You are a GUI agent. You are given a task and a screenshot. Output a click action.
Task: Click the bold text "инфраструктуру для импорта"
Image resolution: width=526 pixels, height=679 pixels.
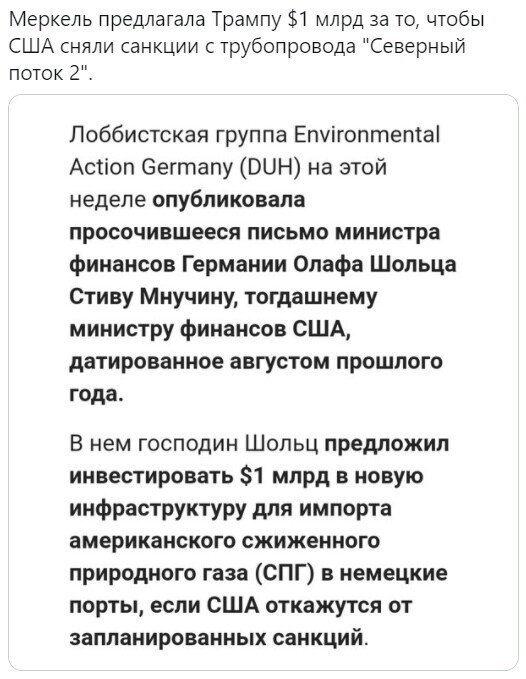click(230, 508)
